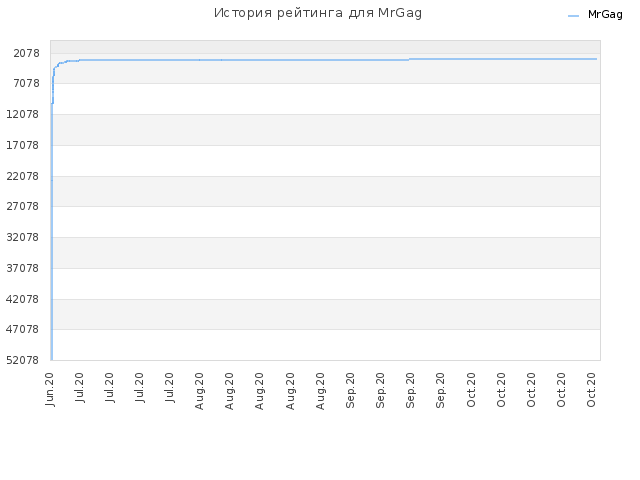Click the last Oct.20 x-axis label
640x480 pixels.
click(591, 390)
